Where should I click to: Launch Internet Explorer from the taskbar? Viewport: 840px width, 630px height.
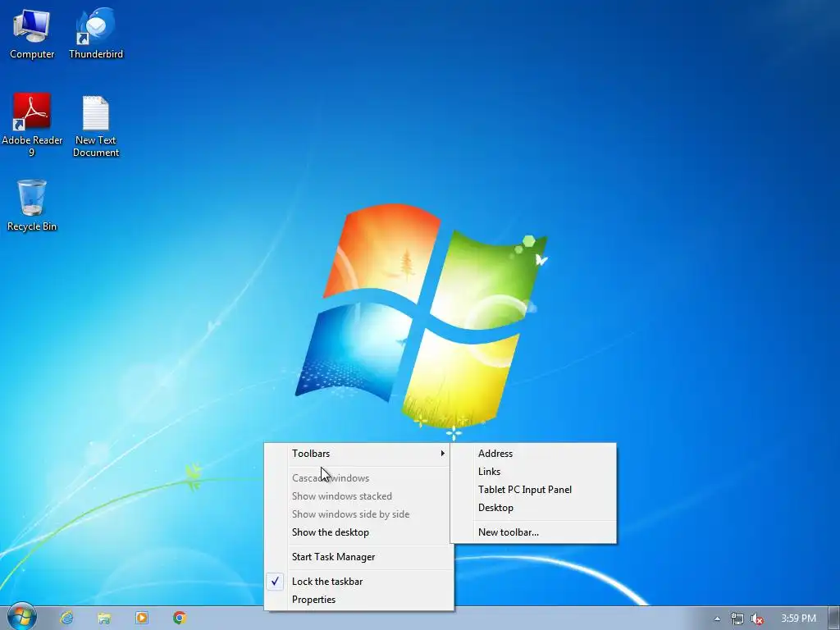click(66, 618)
